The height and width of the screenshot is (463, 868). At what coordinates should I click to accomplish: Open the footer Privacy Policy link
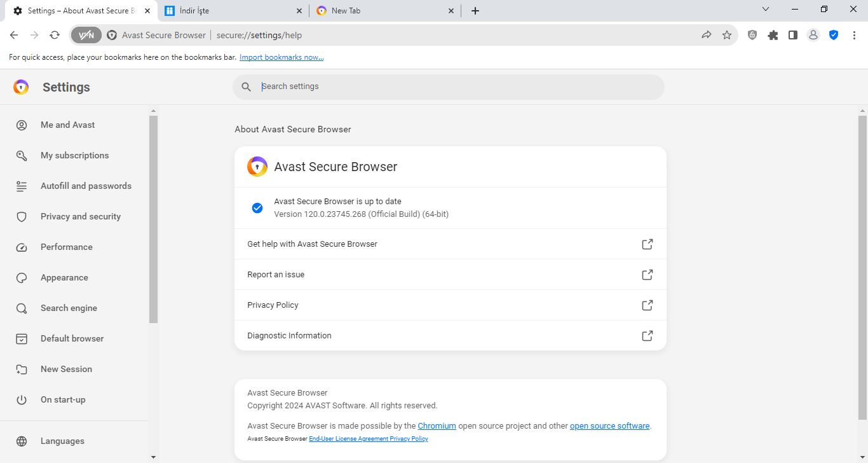[409, 439]
